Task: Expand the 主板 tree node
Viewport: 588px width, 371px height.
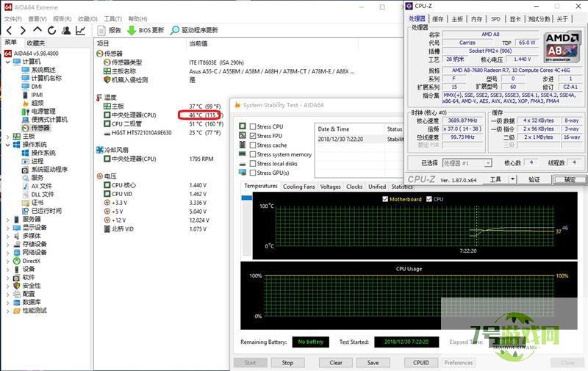Action: (7, 136)
